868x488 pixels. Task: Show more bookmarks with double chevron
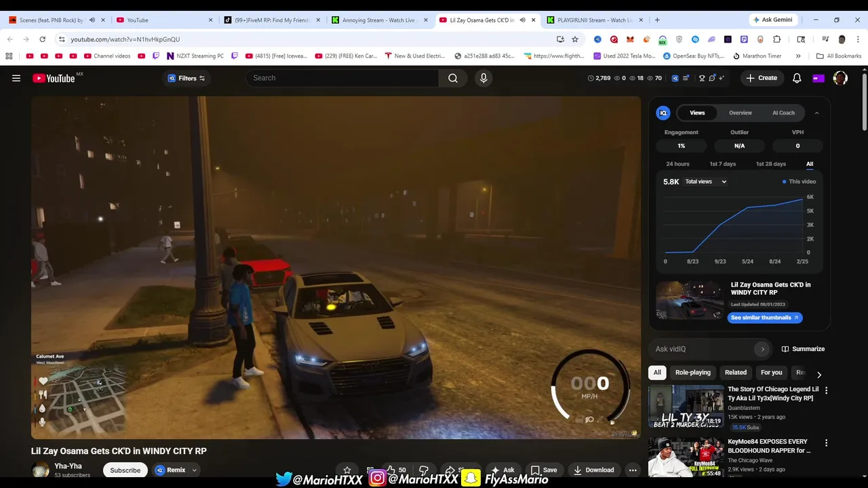coord(798,56)
